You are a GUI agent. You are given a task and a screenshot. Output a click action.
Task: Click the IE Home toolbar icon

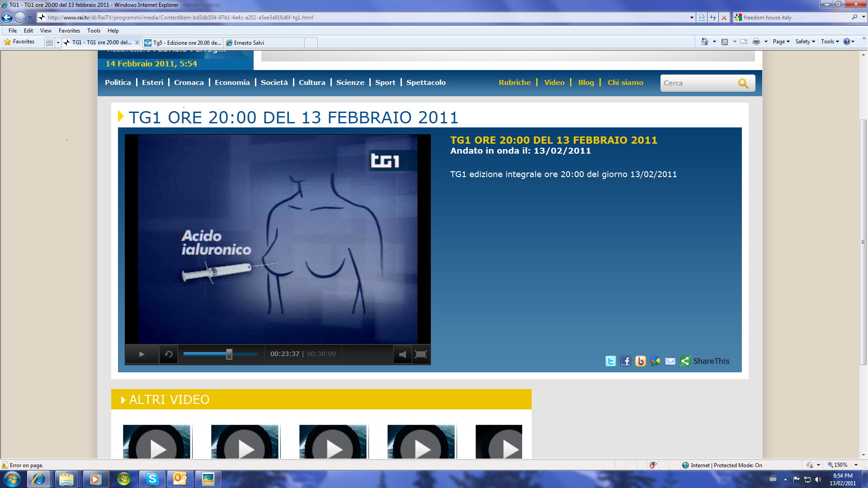704,42
